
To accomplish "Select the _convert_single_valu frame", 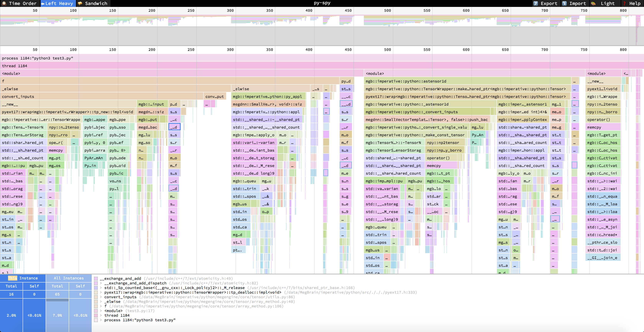I will tap(417, 127).
